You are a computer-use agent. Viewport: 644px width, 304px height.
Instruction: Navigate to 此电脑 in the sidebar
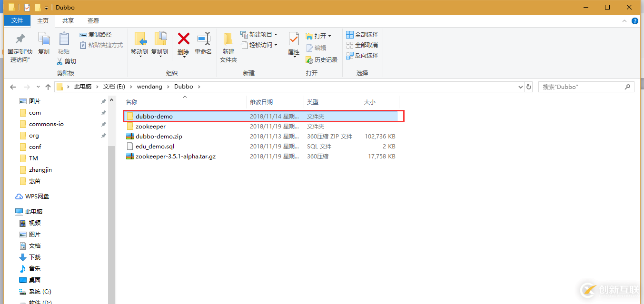33,211
